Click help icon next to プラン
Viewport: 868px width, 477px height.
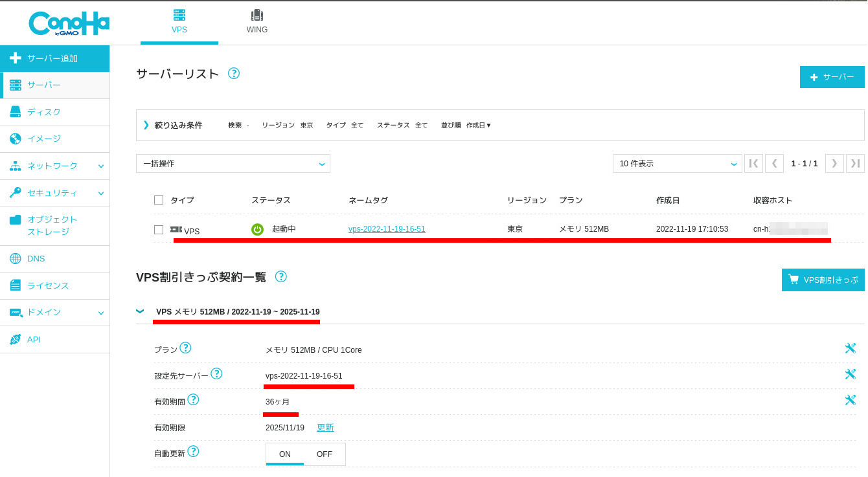(185, 348)
